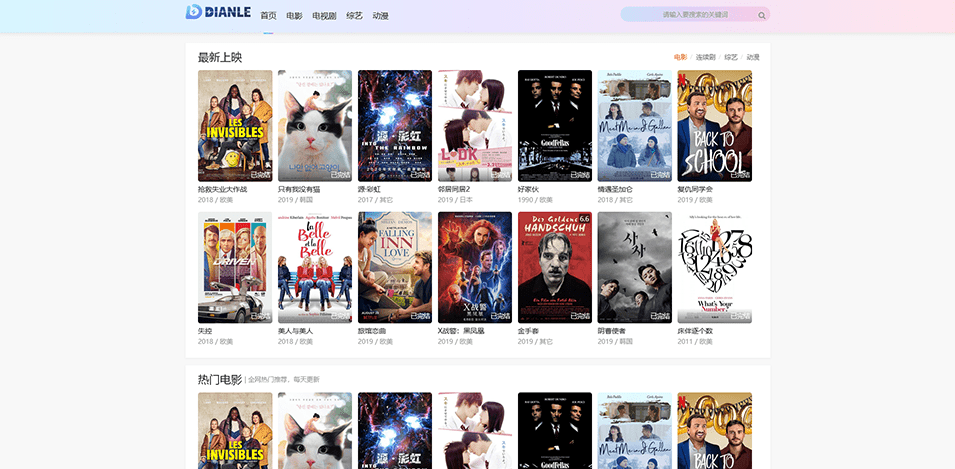
Task: Open the 电视剧 nav menu item
Action: point(324,16)
